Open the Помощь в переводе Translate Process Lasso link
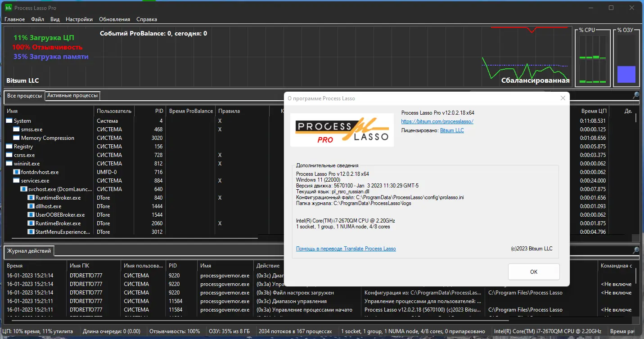Viewport: 644px width, 339px height. pyautogui.click(x=346, y=249)
